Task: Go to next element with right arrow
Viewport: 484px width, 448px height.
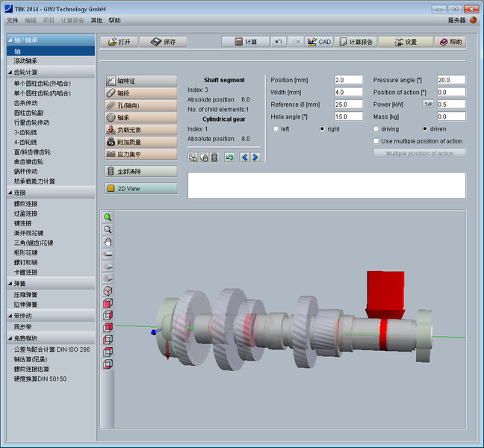Action: (255, 158)
